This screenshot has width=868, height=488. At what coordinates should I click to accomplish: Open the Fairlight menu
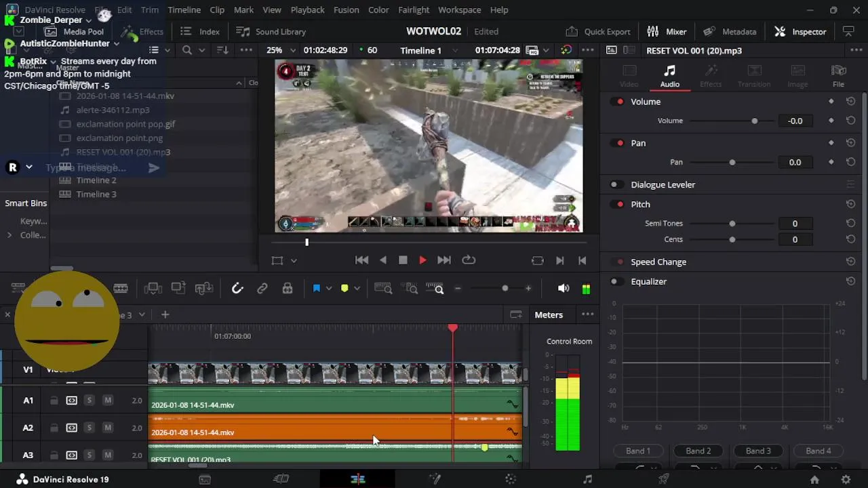click(414, 9)
